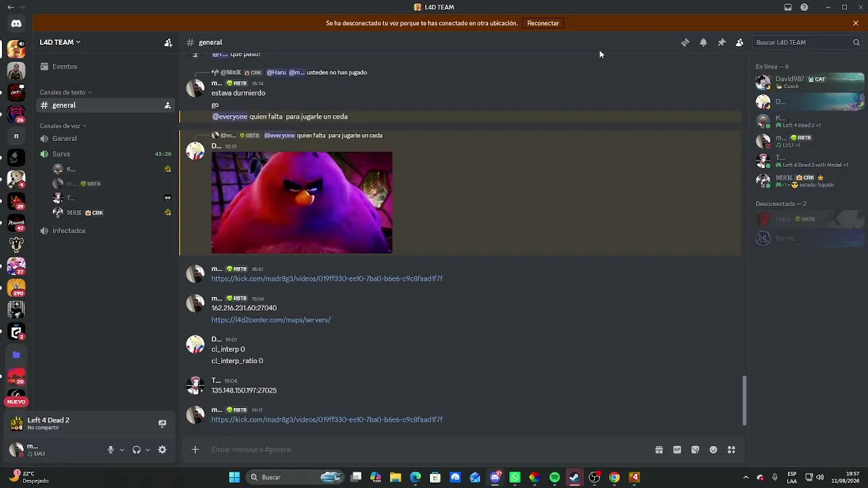Toggle the member list icon

740,42
